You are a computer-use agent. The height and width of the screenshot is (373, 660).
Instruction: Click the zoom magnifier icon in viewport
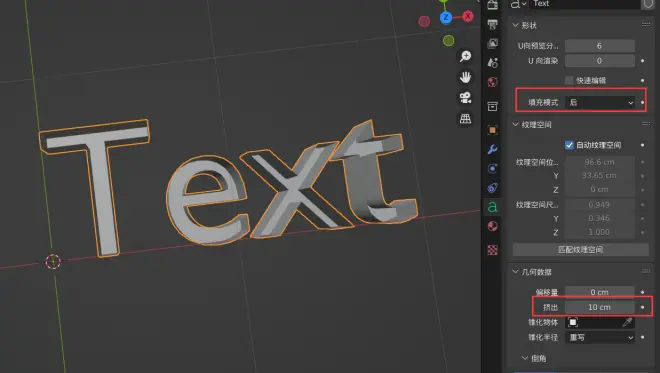click(465, 56)
